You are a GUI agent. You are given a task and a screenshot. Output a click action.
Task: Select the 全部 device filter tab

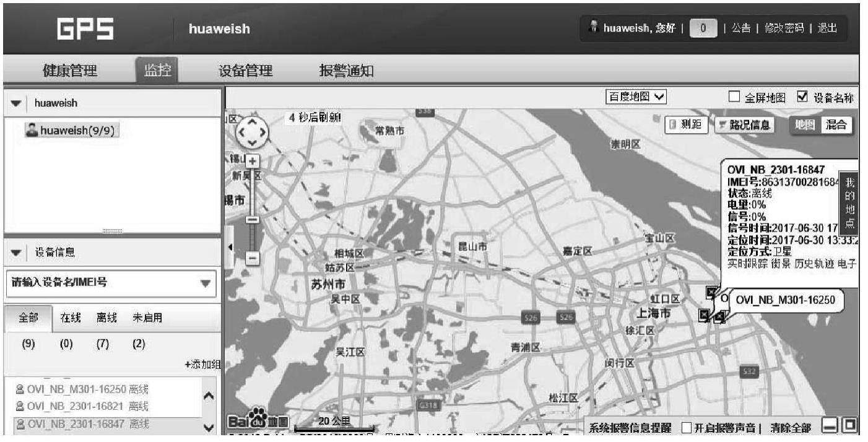(28, 318)
